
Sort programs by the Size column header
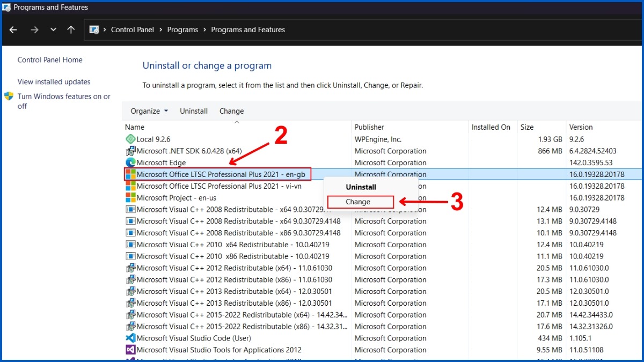pos(527,127)
